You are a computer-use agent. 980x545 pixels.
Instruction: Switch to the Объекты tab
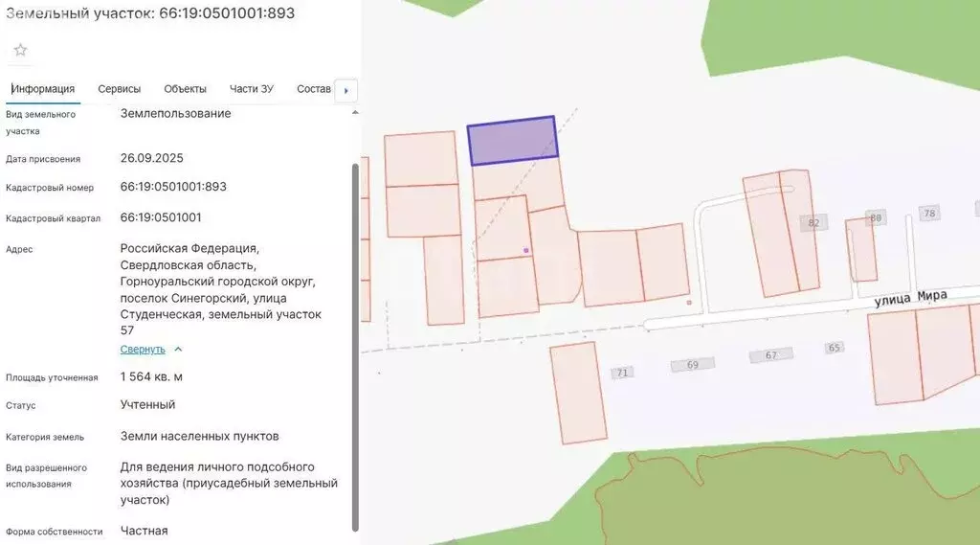pos(185,89)
